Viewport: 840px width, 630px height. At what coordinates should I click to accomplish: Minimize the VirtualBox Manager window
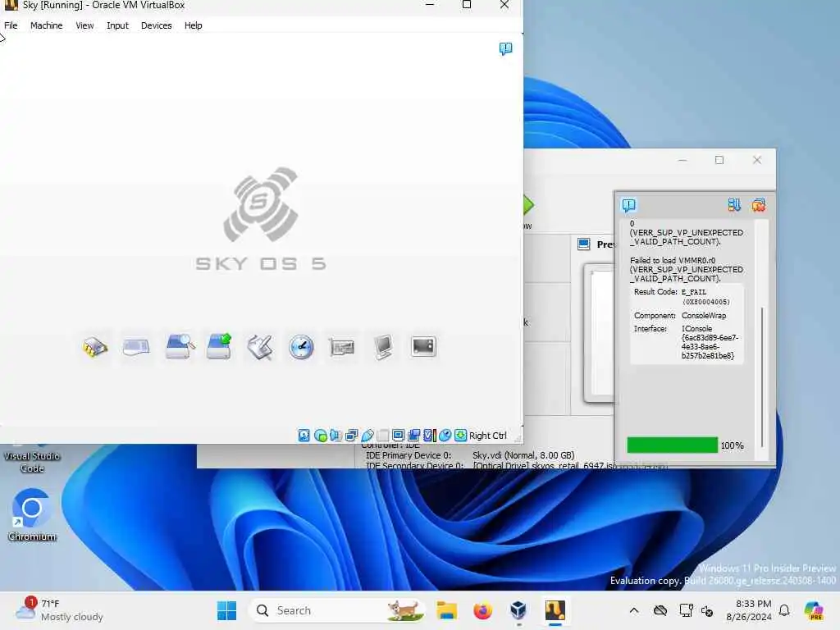point(682,160)
